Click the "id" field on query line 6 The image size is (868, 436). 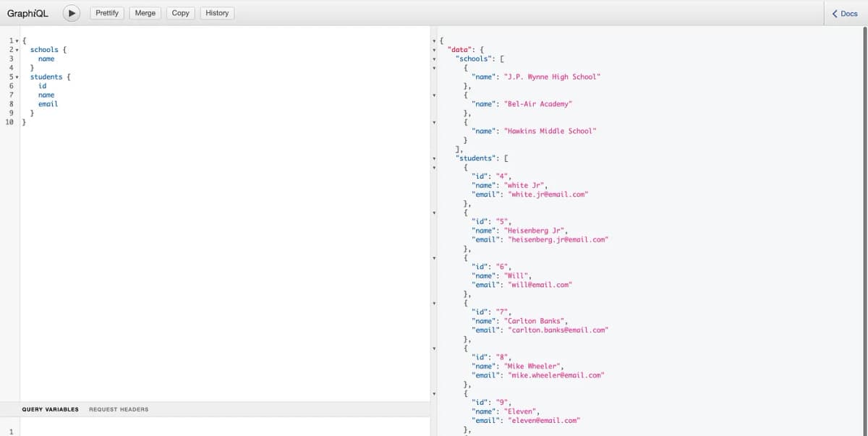(x=42, y=86)
